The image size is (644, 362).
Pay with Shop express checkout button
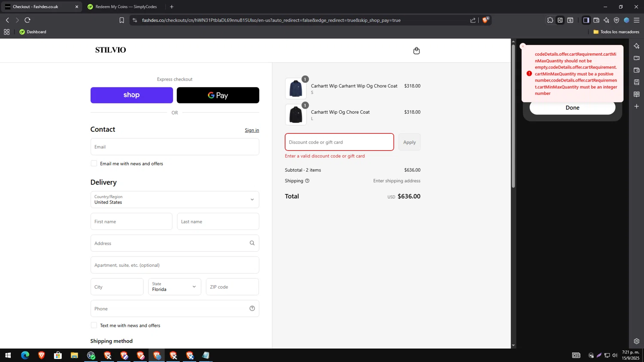coord(132,95)
